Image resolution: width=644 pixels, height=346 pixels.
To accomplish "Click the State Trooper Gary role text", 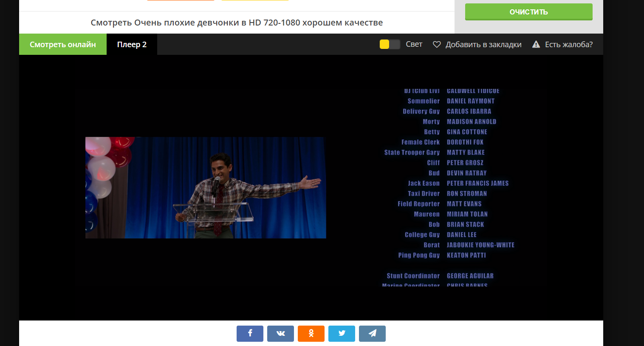I will pyautogui.click(x=412, y=153).
